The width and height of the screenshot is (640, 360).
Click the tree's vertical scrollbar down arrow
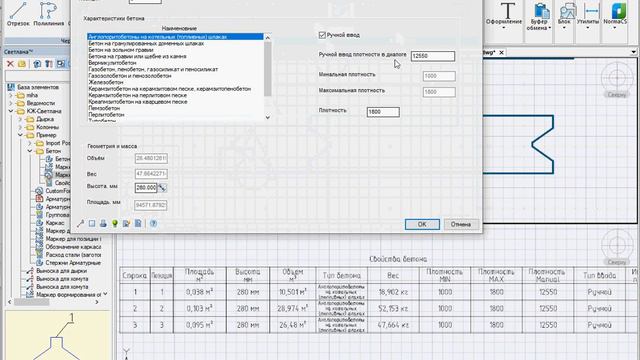pos(106,294)
